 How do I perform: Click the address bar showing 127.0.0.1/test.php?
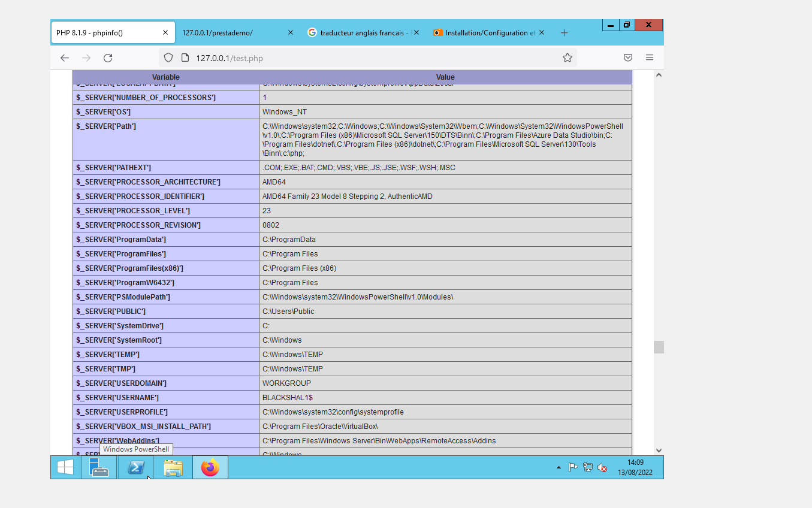point(368,58)
